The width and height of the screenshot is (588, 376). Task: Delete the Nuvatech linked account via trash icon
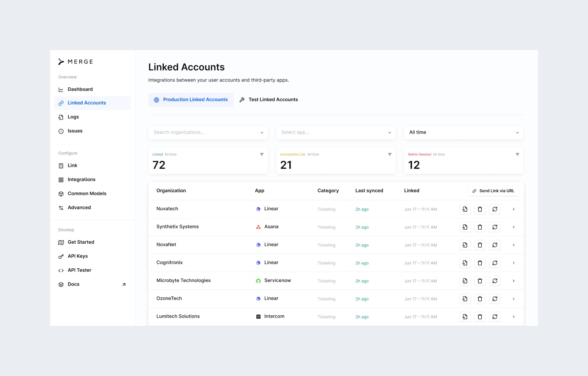tap(480, 209)
